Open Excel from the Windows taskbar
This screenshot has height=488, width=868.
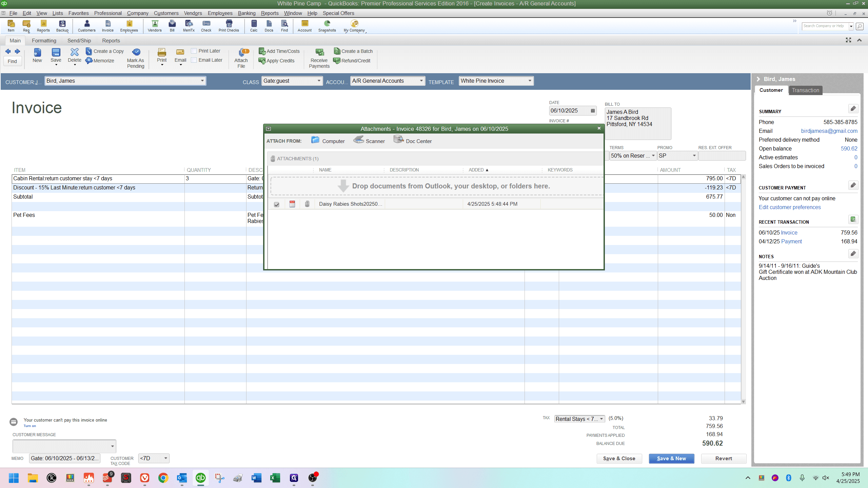275,478
